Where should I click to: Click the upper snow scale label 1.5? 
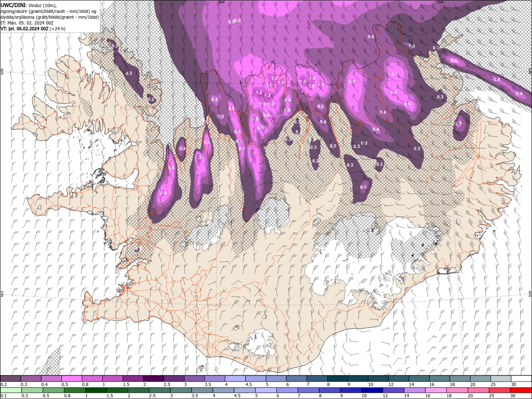126,384
